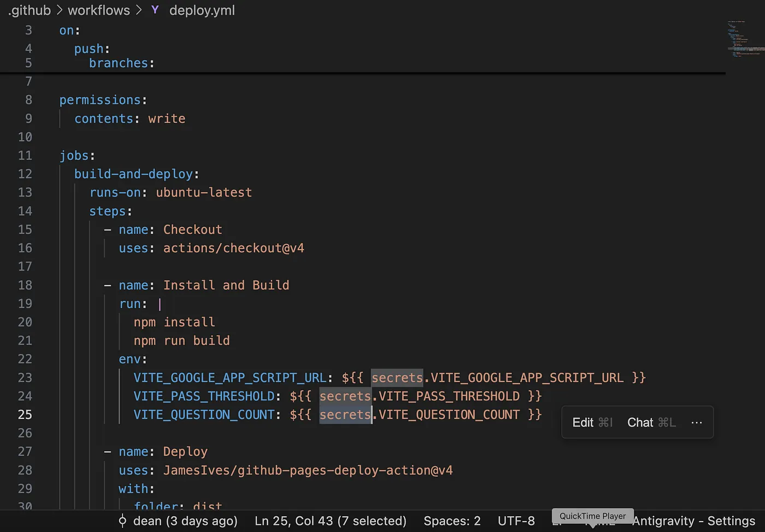Click 'Antigravity - Settings' in status bar
The image size is (765, 532).
(x=693, y=521)
